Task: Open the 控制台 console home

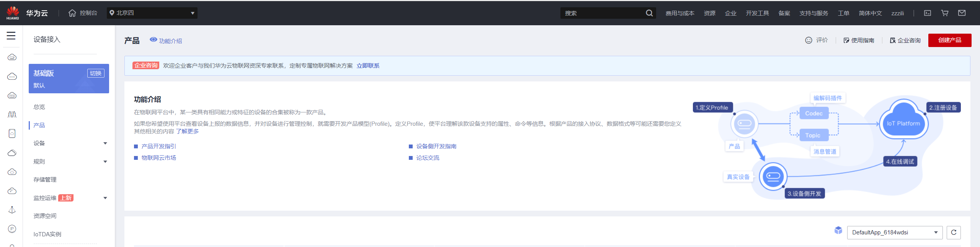Action: pyautogui.click(x=83, y=13)
